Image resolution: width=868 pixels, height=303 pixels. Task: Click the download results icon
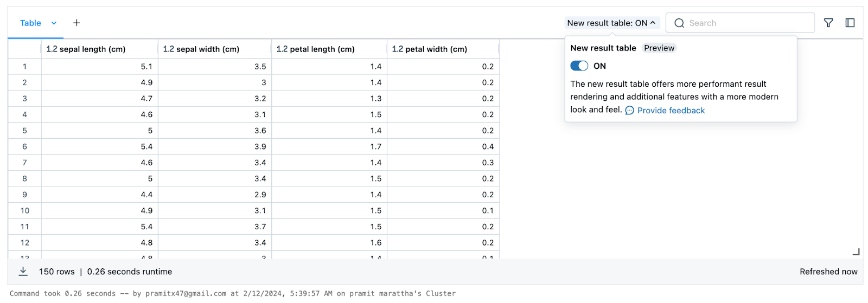[23, 272]
